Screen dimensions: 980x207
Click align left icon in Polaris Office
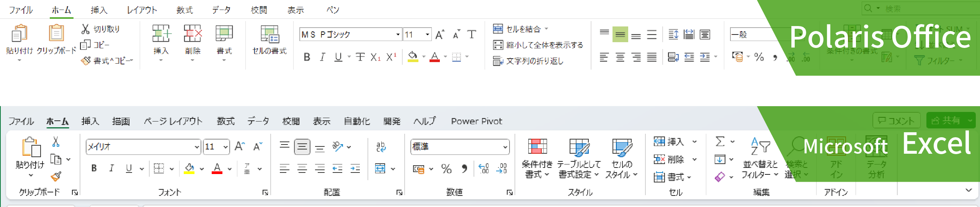point(604,57)
